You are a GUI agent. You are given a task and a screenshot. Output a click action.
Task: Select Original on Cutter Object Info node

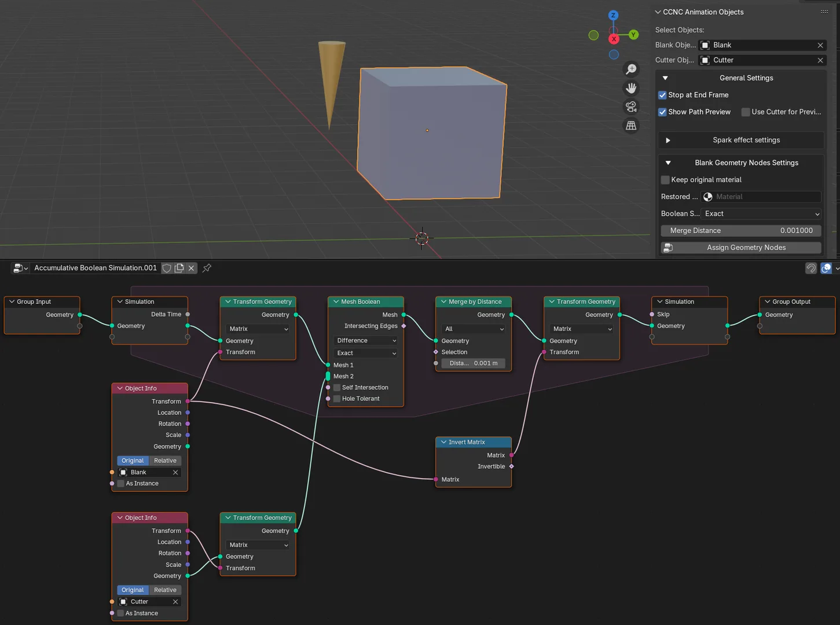tap(133, 590)
